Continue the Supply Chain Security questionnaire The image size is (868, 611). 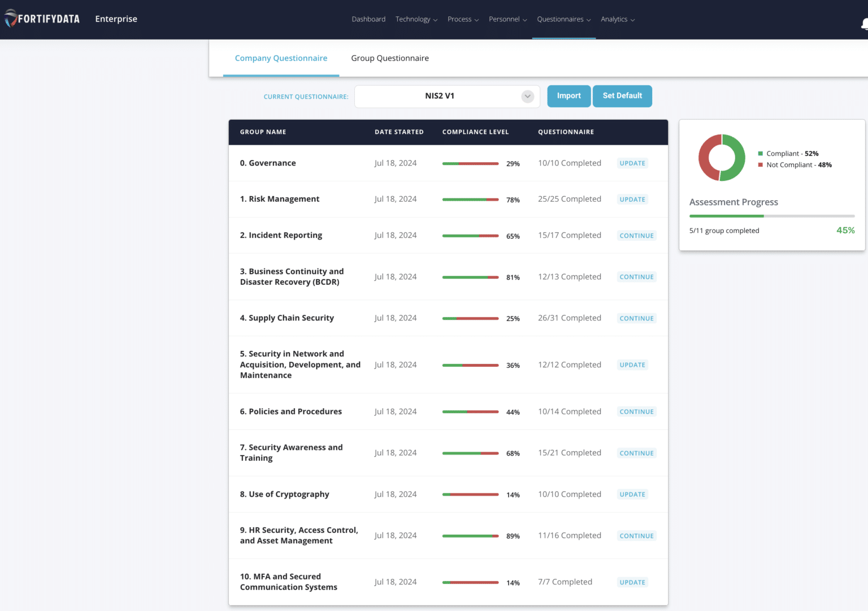pos(636,318)
